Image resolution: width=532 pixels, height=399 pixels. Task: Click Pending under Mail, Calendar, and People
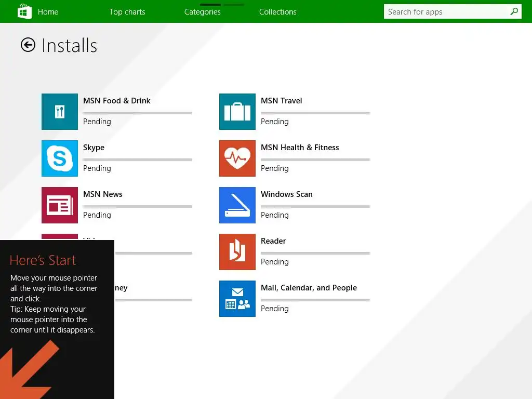point(274,309)
